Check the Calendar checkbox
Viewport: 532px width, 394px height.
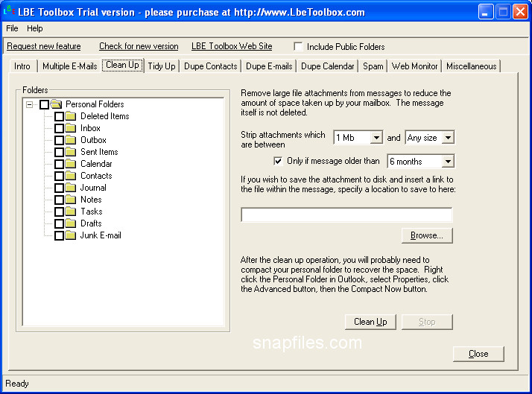(x=59, y=164)
